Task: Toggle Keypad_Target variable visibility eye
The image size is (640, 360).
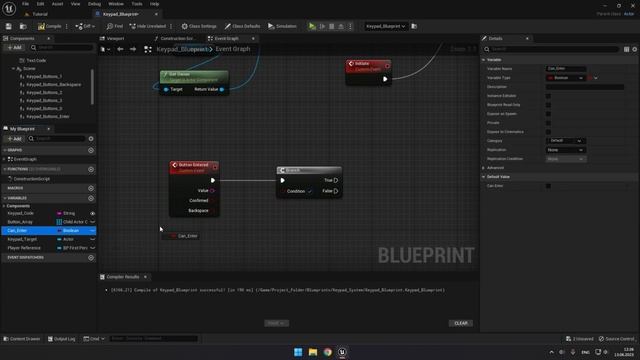Action: click(x=92, y=239)
